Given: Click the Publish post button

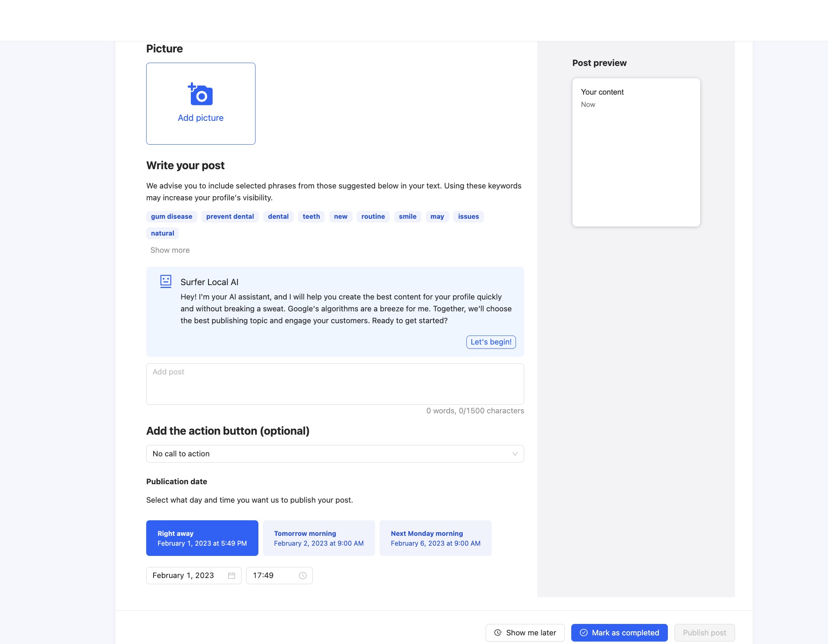Looking at the screenshot, I should pos(704,633).
